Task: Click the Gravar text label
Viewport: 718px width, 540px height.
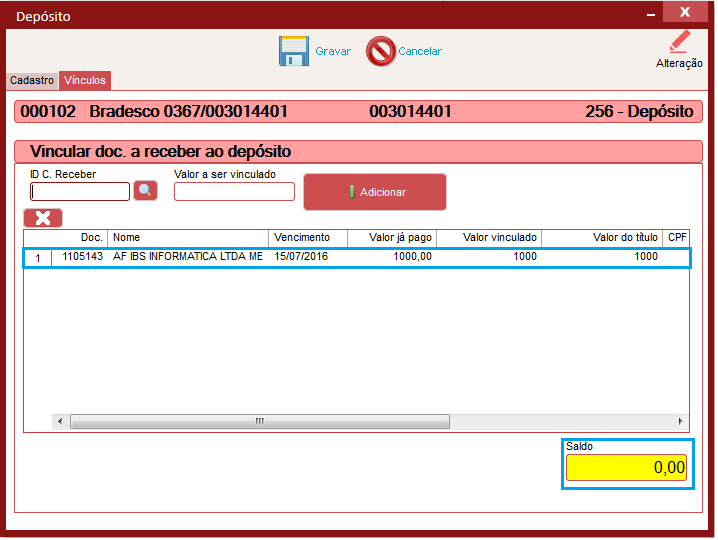Action: (333, 51)
